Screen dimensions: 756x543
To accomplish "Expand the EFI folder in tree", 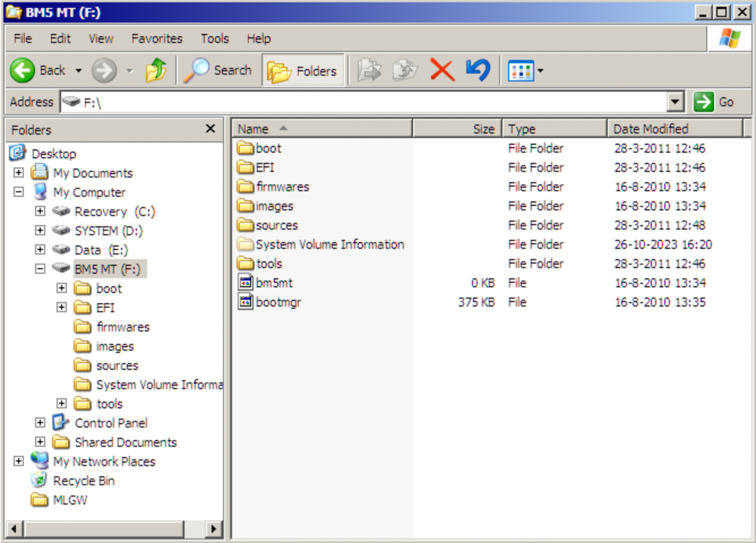I will pyautogui.click(x=62, y=307).
